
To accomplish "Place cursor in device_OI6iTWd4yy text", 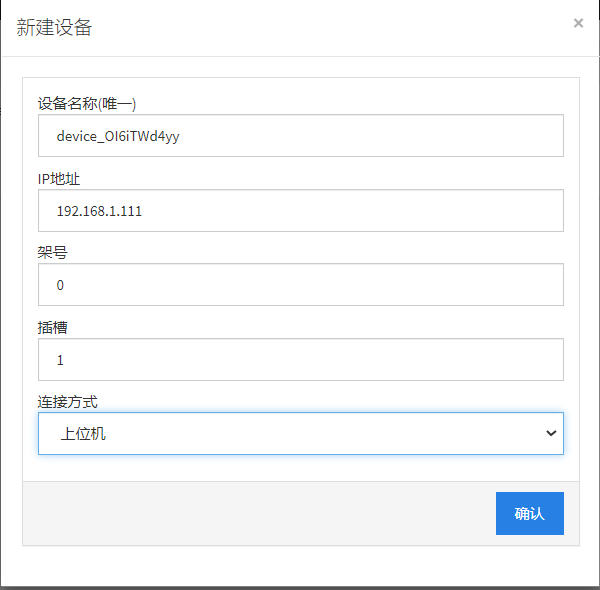I will coord(118,137).
